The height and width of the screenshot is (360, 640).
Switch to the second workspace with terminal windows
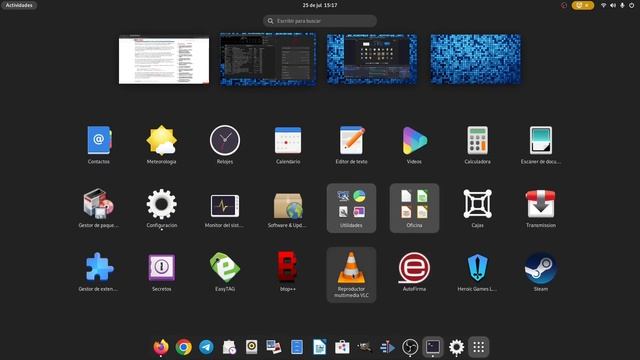[268, 60]
